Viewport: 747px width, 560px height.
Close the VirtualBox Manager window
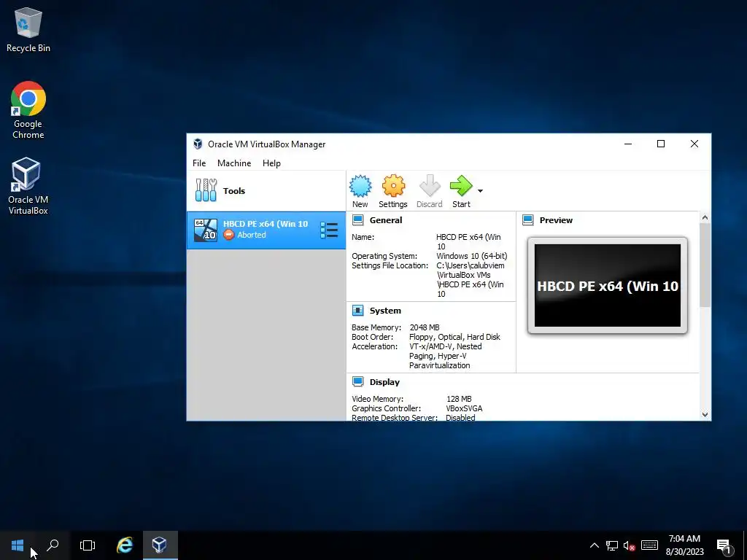pos(694,144)
